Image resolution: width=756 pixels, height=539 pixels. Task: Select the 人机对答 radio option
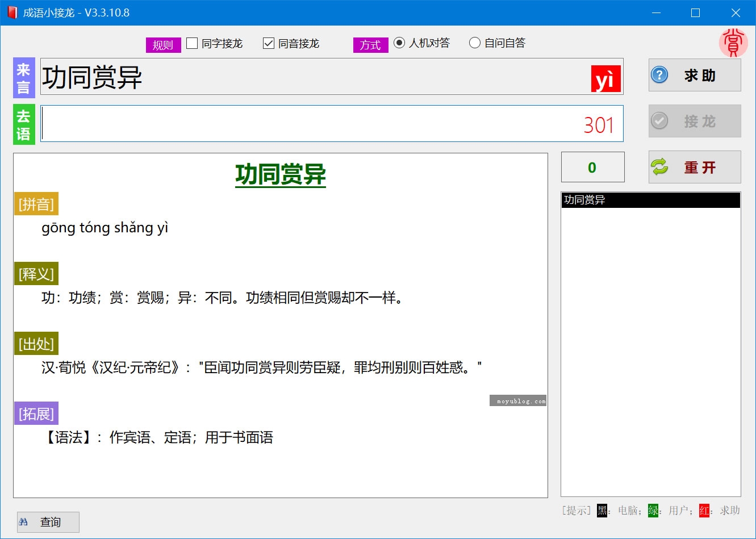(x=399, y=43)
